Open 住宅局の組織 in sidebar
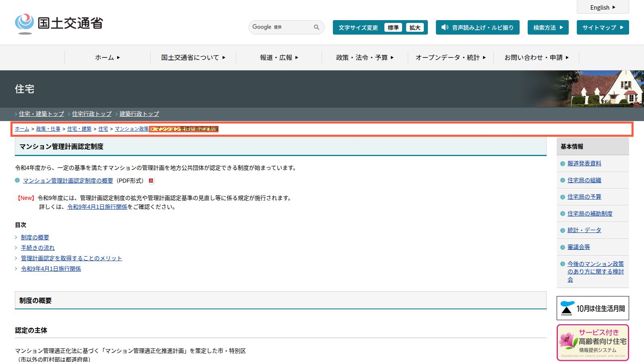The height and width of the screenshot is (362, 644). (584, 180)
